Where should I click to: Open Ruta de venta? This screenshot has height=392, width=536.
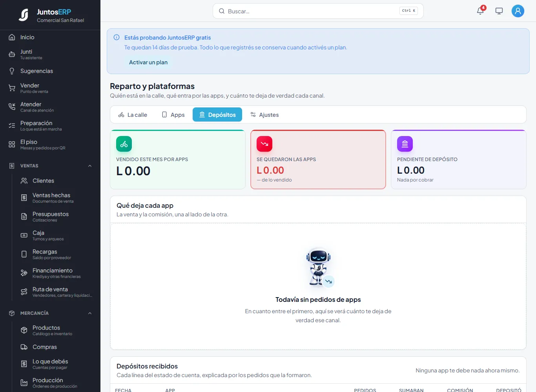[57, 292]
